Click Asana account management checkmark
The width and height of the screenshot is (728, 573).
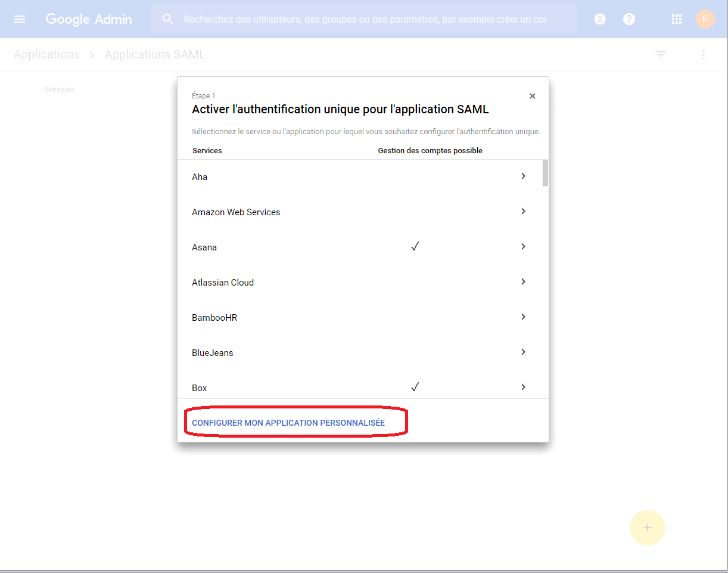click(x=415, y=246)
